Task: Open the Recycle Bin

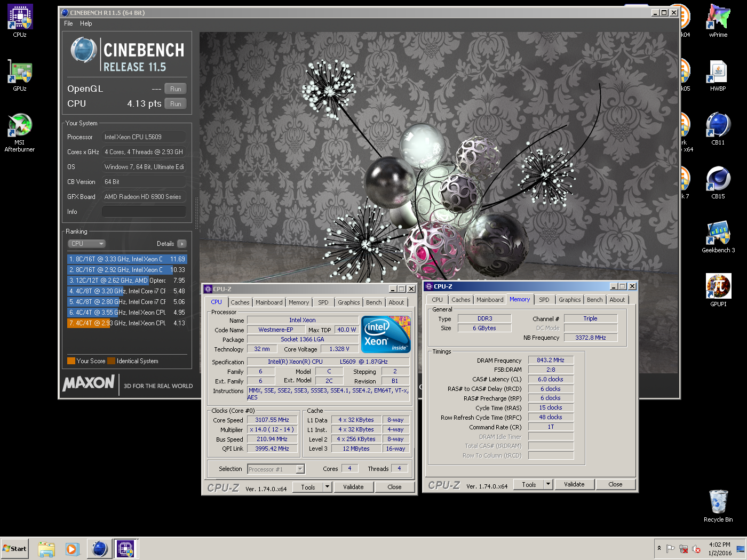Action: [x=718, y=506]
